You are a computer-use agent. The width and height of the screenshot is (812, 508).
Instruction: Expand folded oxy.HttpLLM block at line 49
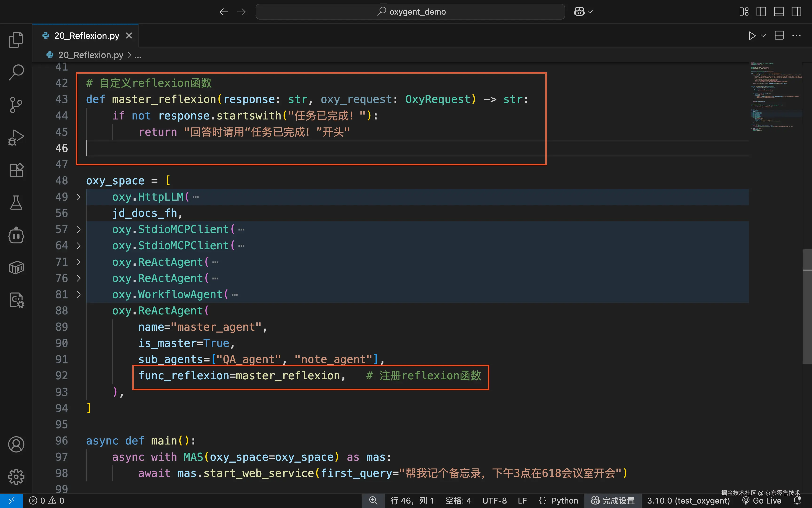click(x=78, y=197)
